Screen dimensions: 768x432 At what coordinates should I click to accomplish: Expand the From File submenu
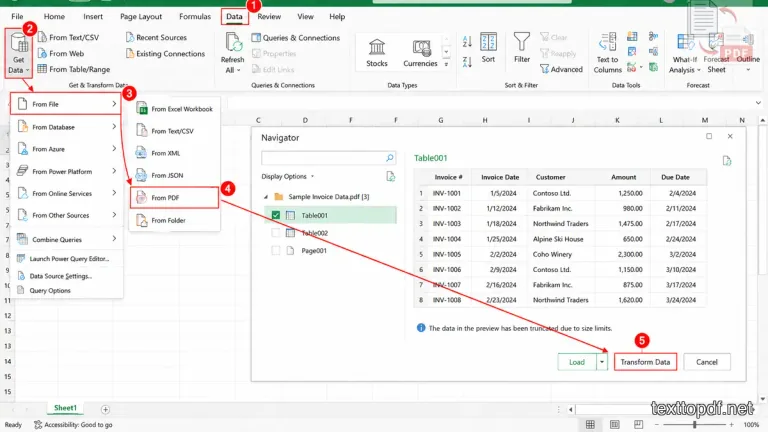[x=66, y=104]
